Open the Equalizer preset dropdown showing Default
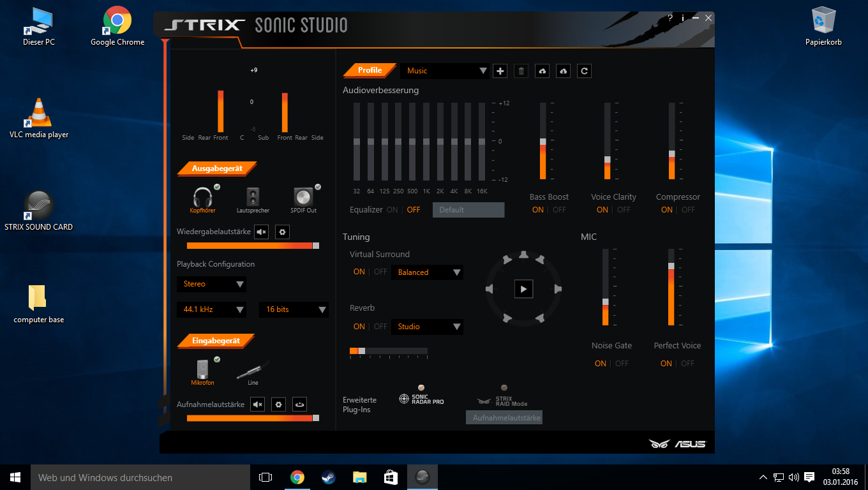 pos(468,210)
